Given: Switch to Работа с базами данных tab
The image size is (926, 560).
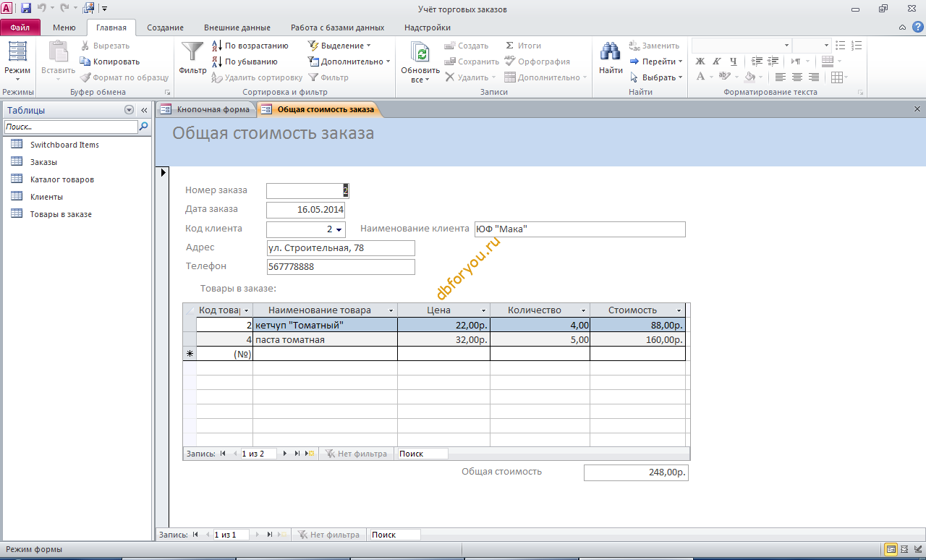Looking at the screenshot, I should [337, 27].
